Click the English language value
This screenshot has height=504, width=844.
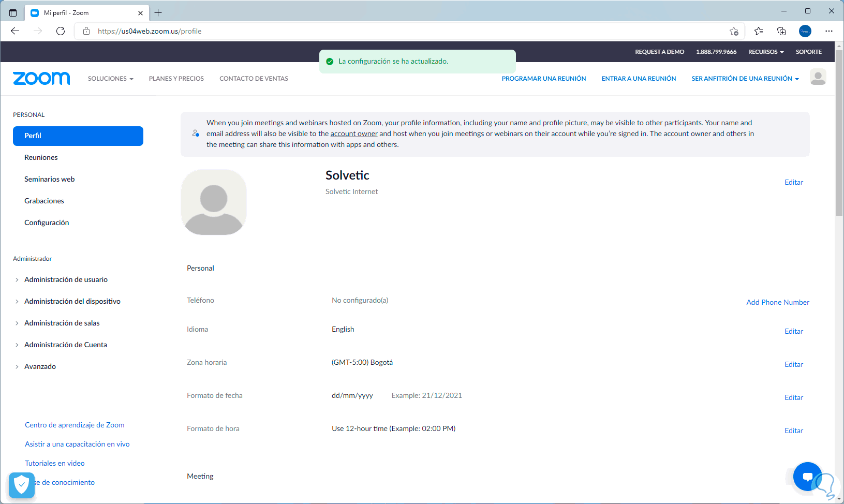[x=343, y=329]
